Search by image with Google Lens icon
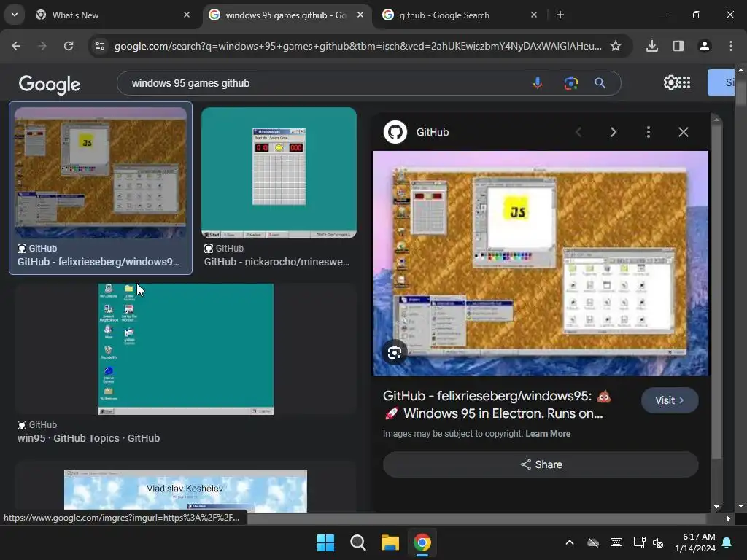Image resolution: width=747 pixels, height=560 pixels. point(570,83)
